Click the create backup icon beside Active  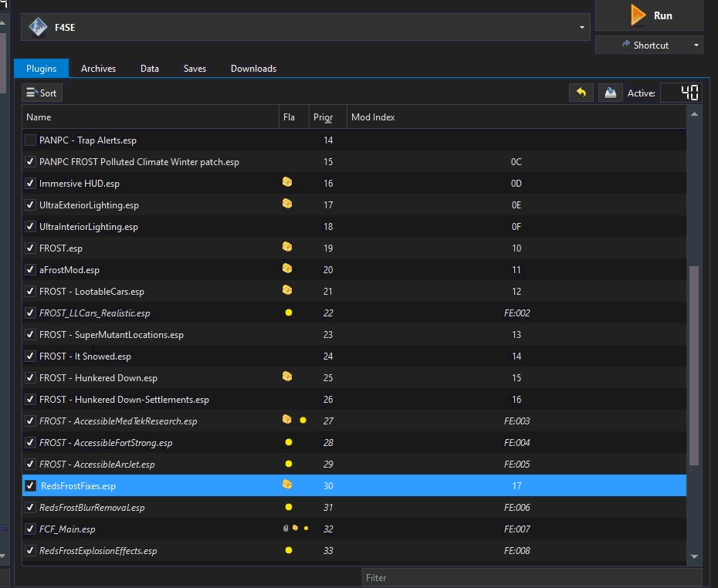[x=610, y=93]
